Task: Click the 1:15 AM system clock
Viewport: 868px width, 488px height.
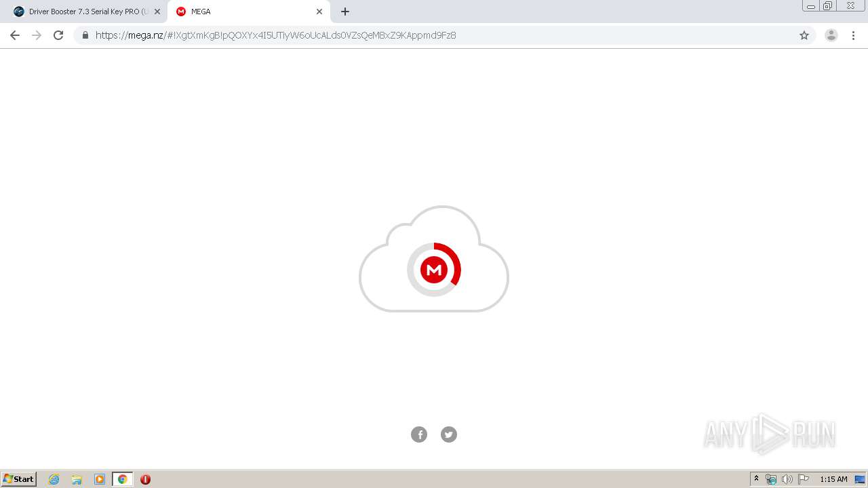Action: (833, 479)
